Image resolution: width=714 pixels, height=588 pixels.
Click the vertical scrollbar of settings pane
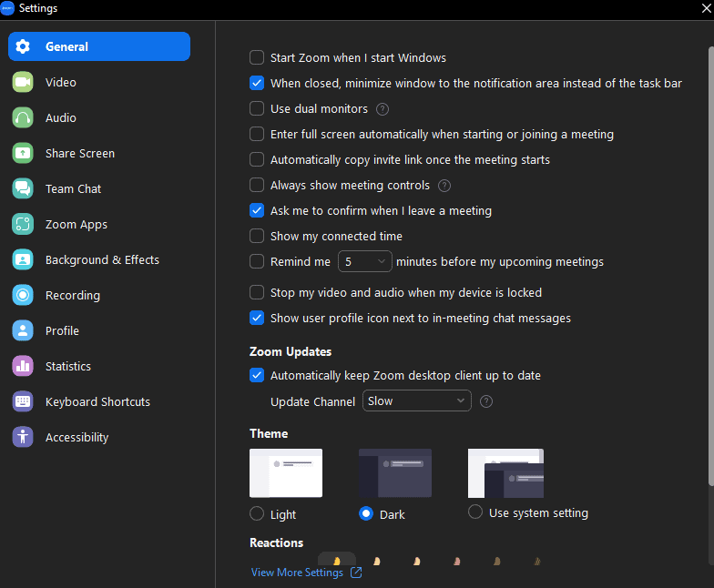[x=710, y=266]
